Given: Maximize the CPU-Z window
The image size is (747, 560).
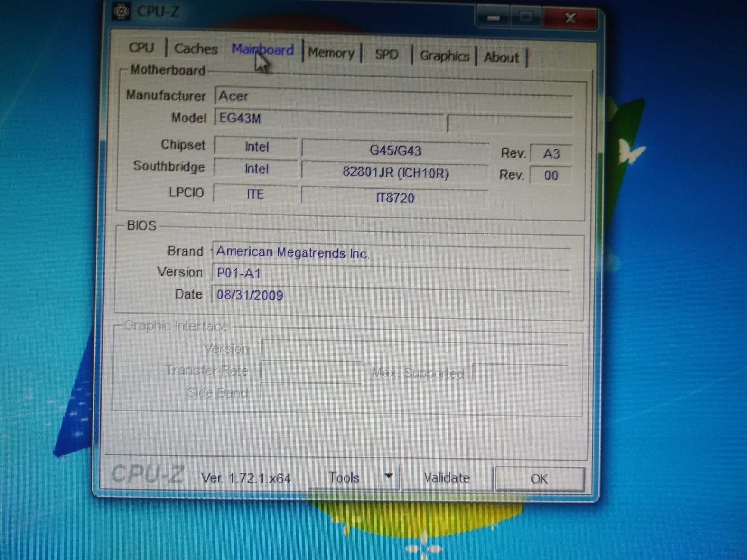Looking at the screenshot, I should tap(526, 17).
